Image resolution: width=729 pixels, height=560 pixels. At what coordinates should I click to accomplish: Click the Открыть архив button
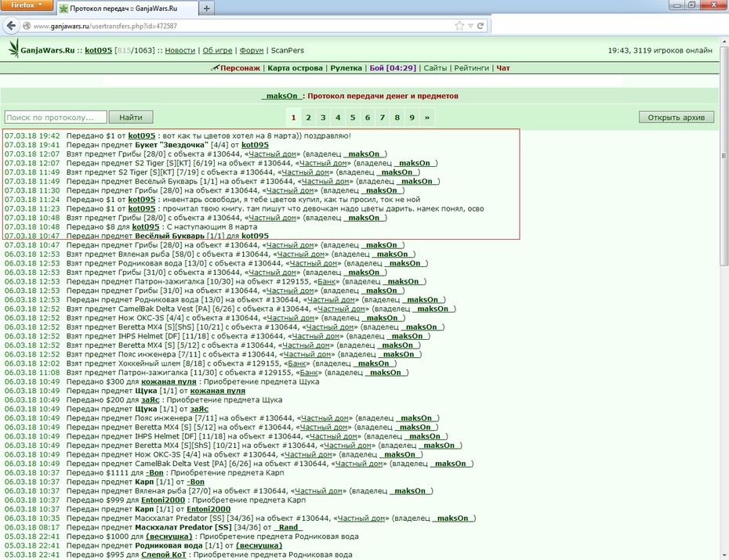click(x=676, y=117)
